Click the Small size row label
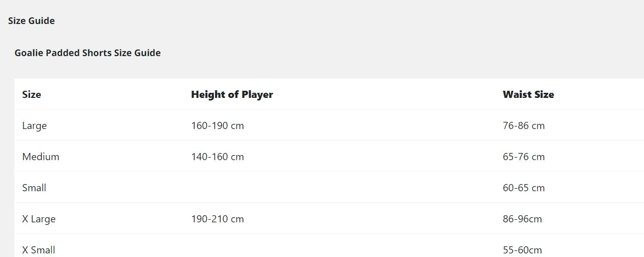 (x=34, y=188)
